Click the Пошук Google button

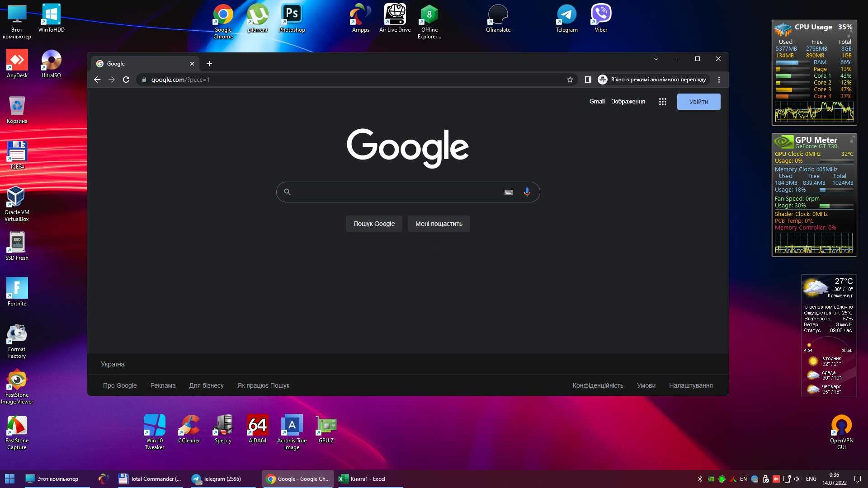[x=374, y=224]
